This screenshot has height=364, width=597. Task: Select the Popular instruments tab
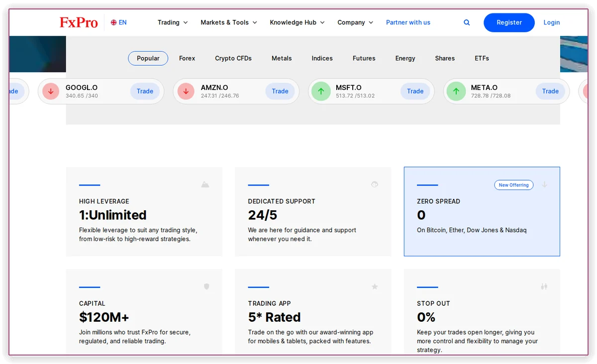tap(148, 58)
